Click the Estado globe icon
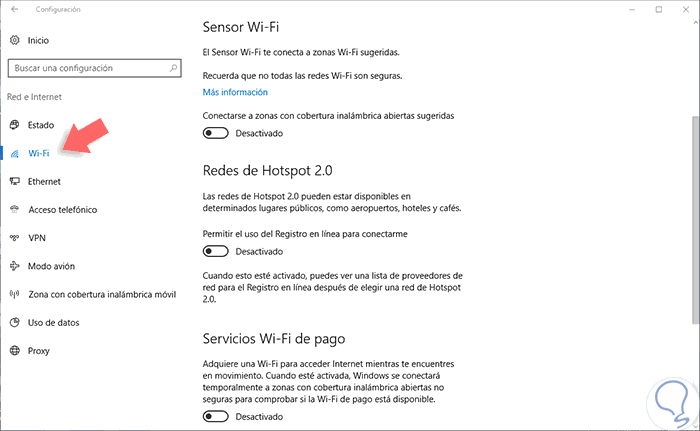 click(14, 125)
